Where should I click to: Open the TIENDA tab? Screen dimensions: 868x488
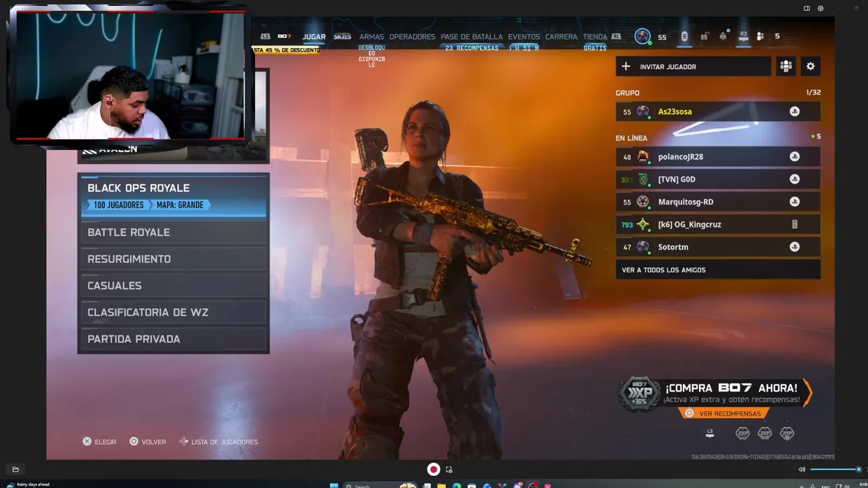(x=595, y=37)
